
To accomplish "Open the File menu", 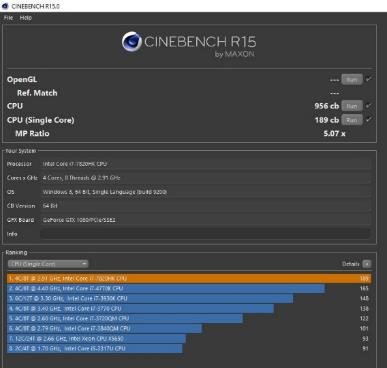I will tap(8, 18).
